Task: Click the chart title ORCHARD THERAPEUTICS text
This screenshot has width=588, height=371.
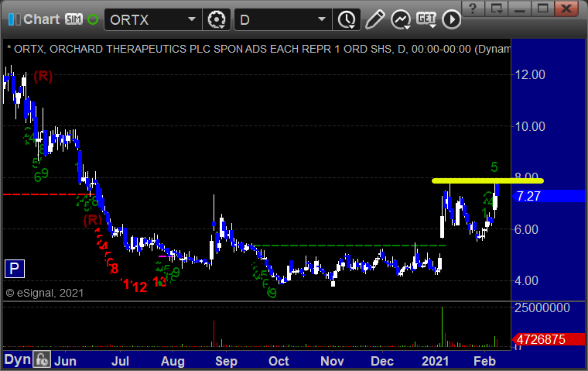Action: [x=118, y=50]
